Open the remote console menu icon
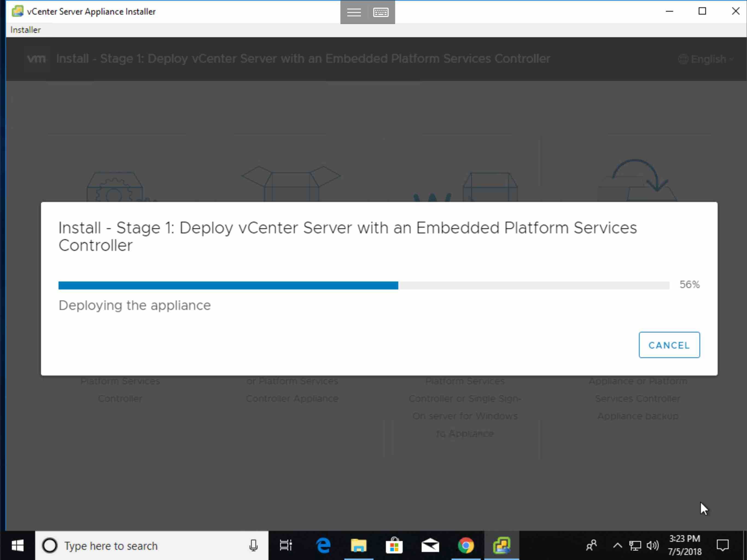This screenshot has height=560, width=747. 354,12
